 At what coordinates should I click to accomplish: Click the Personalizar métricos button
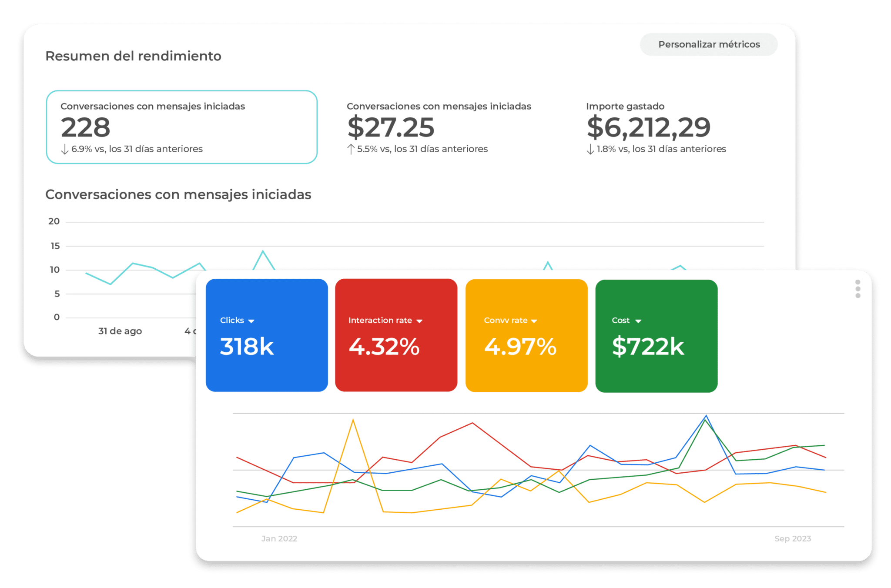708,44
